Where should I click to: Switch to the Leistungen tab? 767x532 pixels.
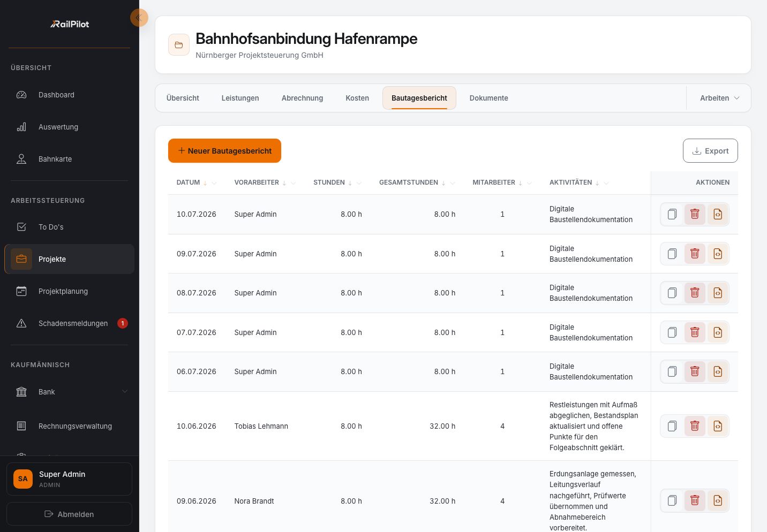(240, 98)
